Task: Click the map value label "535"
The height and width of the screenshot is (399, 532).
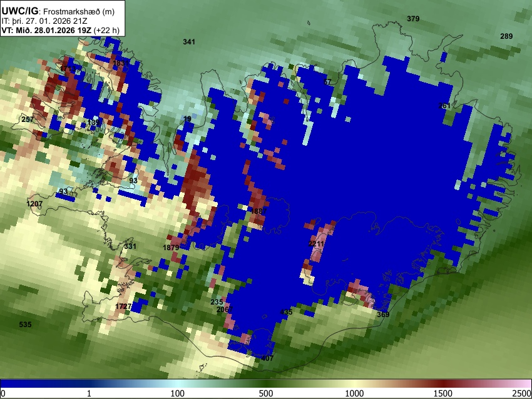Action: pyautogui.click(x=25, y=325)
